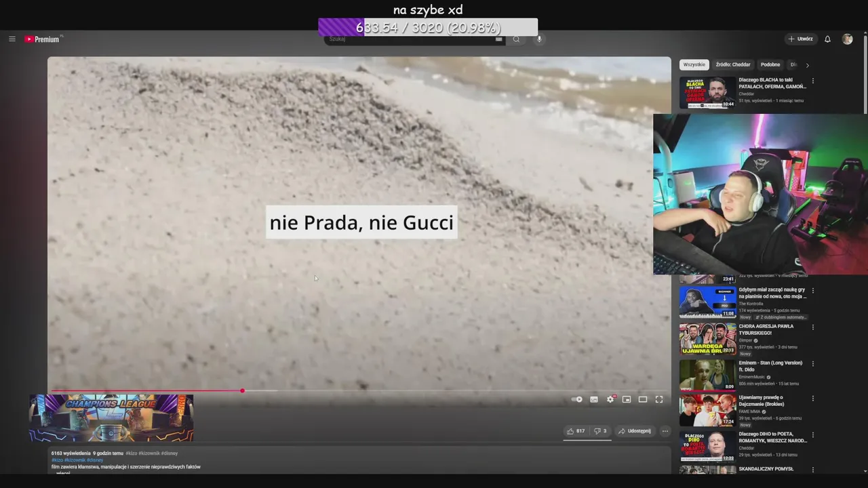
Task: Enable miniplayer mode
Action: click(627, 399)
